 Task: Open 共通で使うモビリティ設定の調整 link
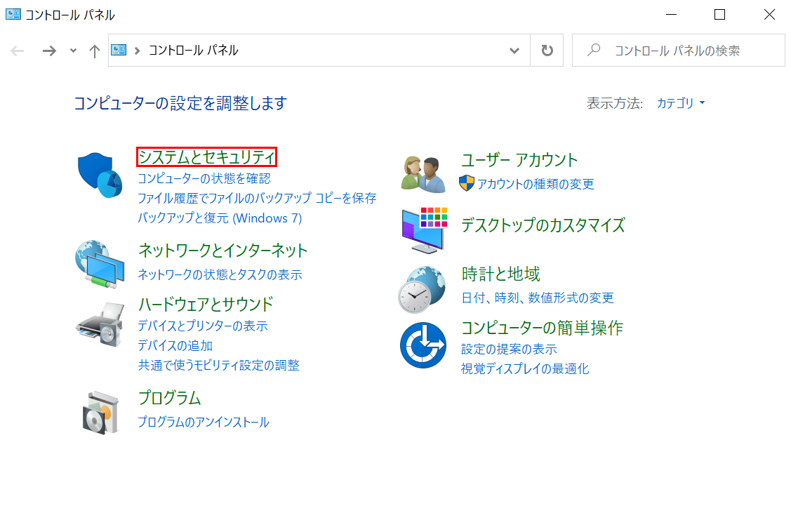click(219, 365)
